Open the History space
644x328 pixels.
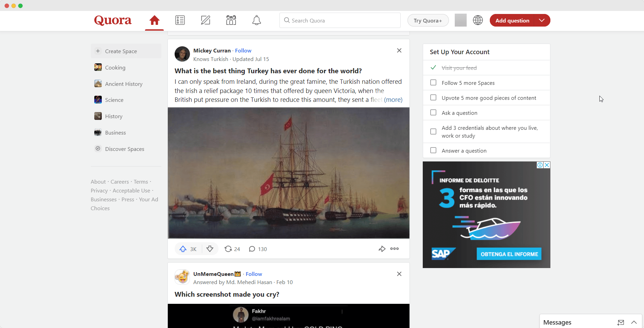click(126, 116)
